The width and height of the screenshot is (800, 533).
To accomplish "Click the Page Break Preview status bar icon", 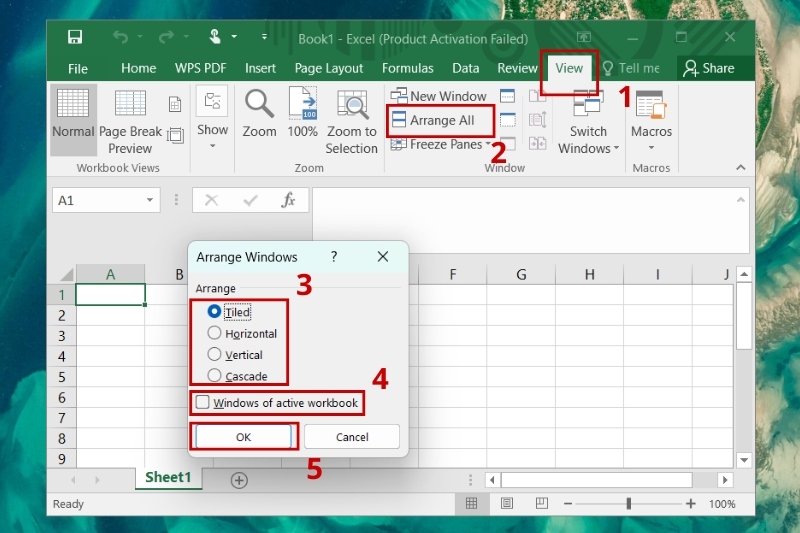I will click(x=541, y=504).
